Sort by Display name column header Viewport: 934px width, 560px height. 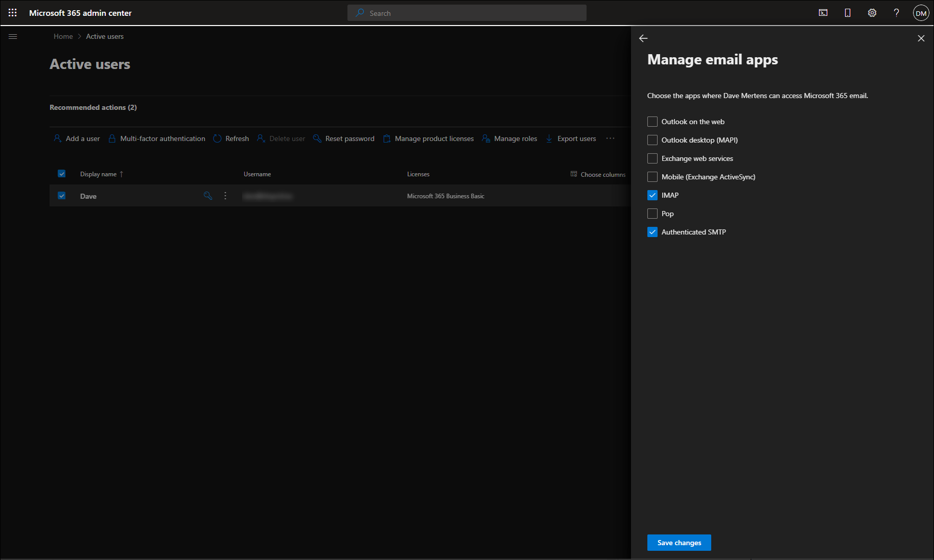point(102,174)
